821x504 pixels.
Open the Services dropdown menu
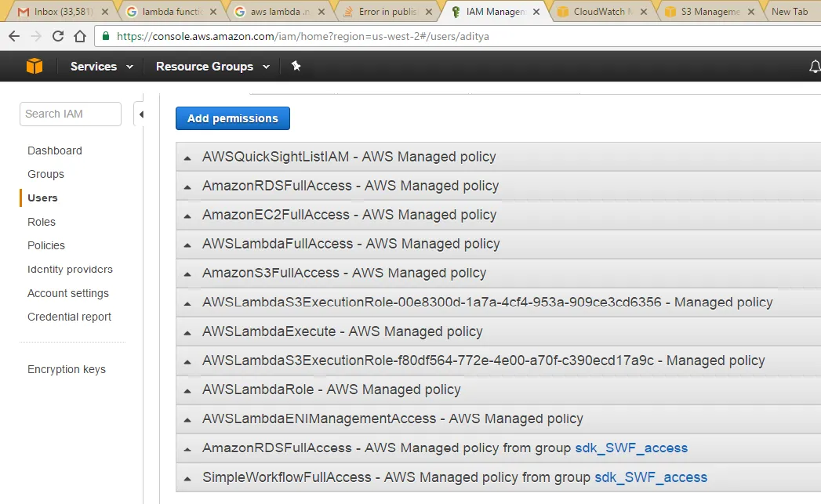102,67
